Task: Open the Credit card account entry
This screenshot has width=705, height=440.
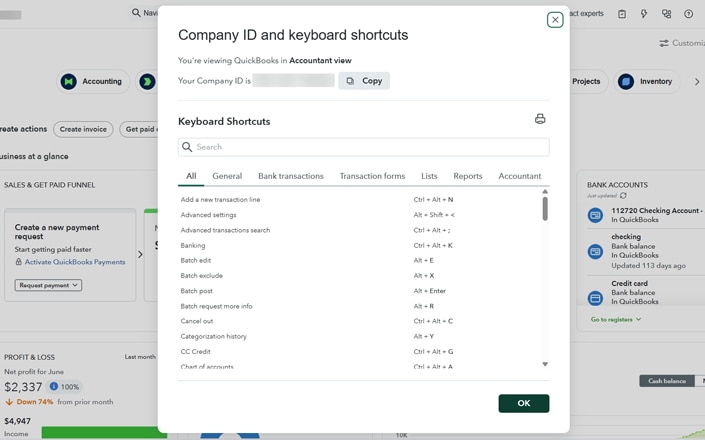Action: pyautogui.click(x=645, y=292)
